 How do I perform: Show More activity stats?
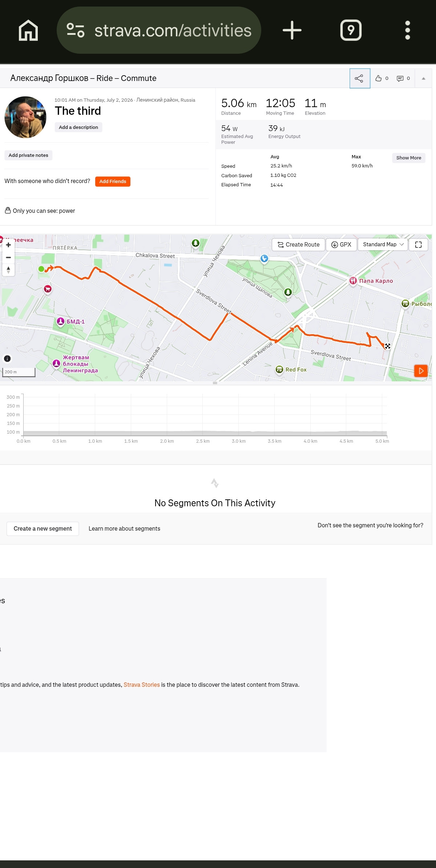[x=409, y=158]
